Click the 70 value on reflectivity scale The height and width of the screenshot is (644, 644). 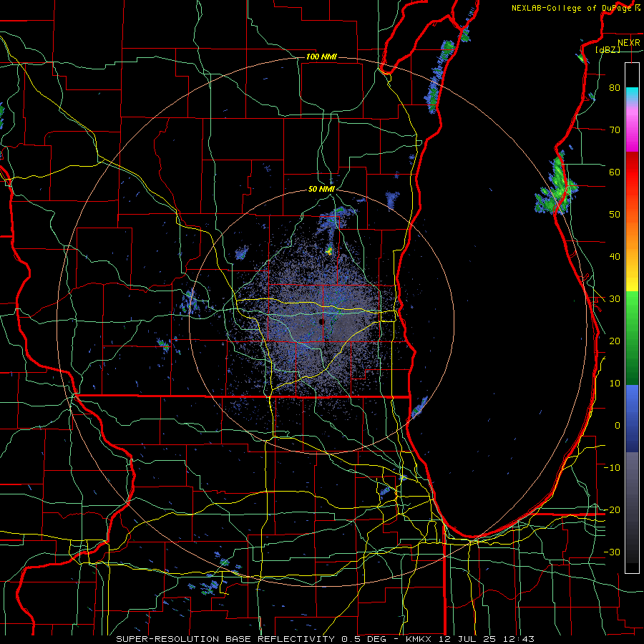coord(615,130)
